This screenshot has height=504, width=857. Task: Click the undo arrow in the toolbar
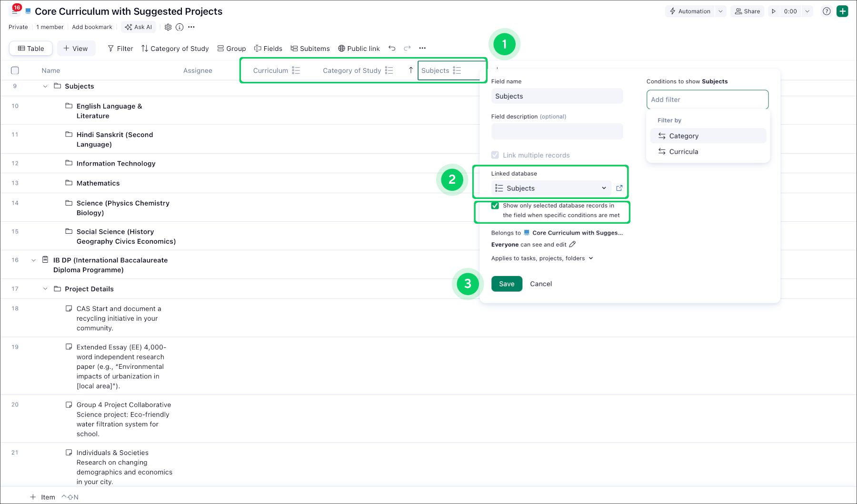pyautogui.click(x=392, y=48)
